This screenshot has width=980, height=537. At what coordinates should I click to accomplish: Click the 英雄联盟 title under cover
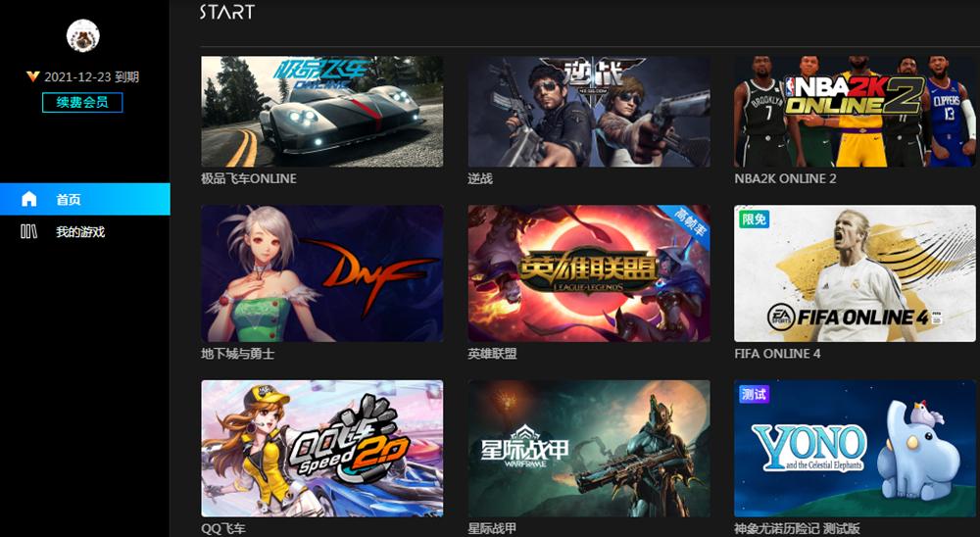493,353
